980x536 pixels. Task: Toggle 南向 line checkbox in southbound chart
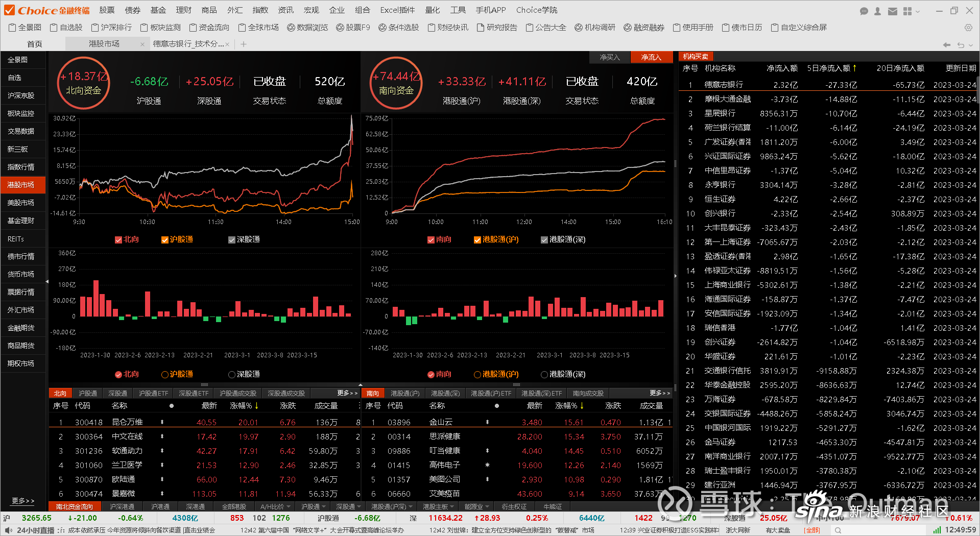pos(431,240)
